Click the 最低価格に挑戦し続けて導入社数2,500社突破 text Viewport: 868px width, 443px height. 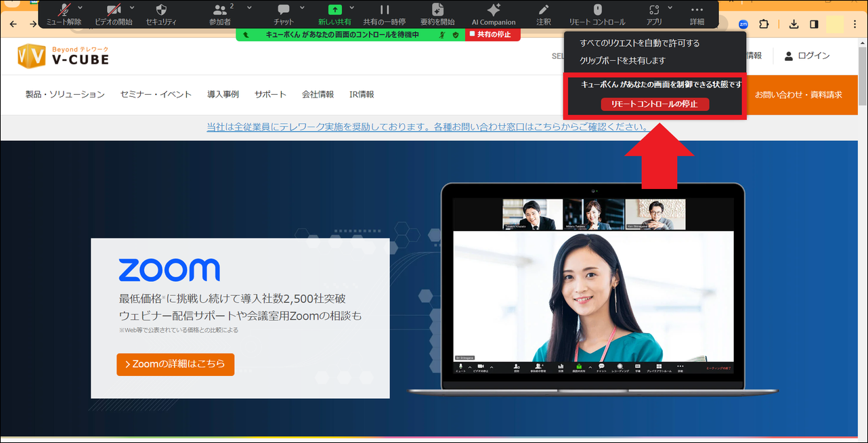pos(232,299)
